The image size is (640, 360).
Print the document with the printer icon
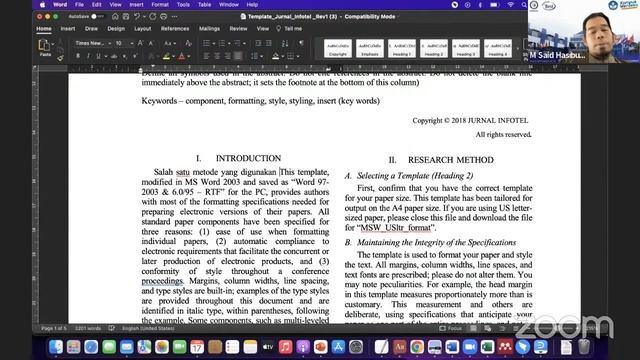click(163, 16)
